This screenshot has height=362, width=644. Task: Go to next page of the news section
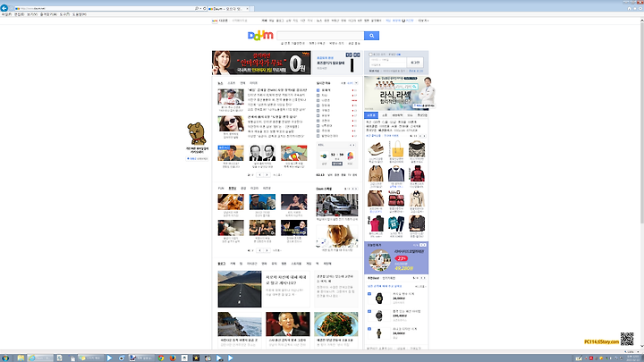pyautogui.click(x=267, y=175)
